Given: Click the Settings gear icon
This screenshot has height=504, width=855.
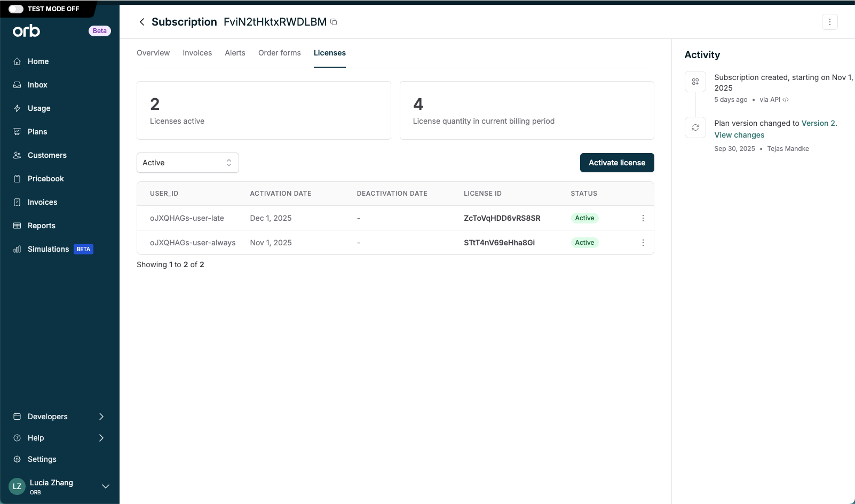Looking at the screenshot, I should pyautogui.click(x=17, y=459).
